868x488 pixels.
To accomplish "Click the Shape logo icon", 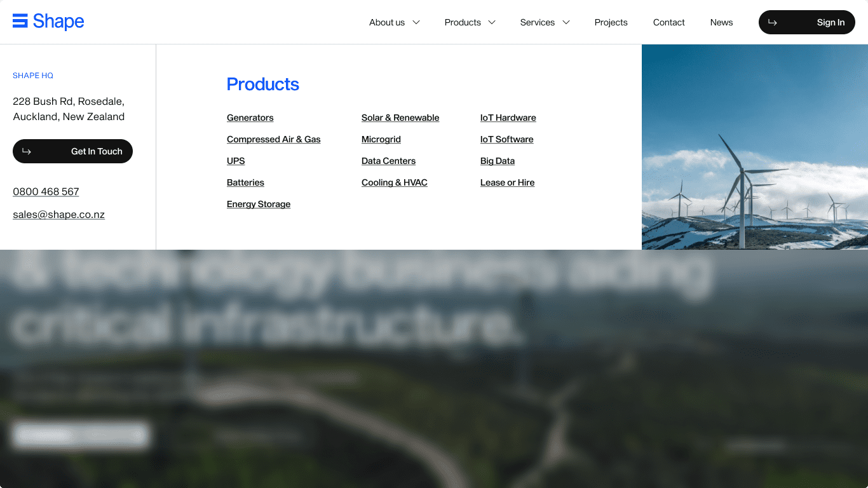I will point(20,21).
